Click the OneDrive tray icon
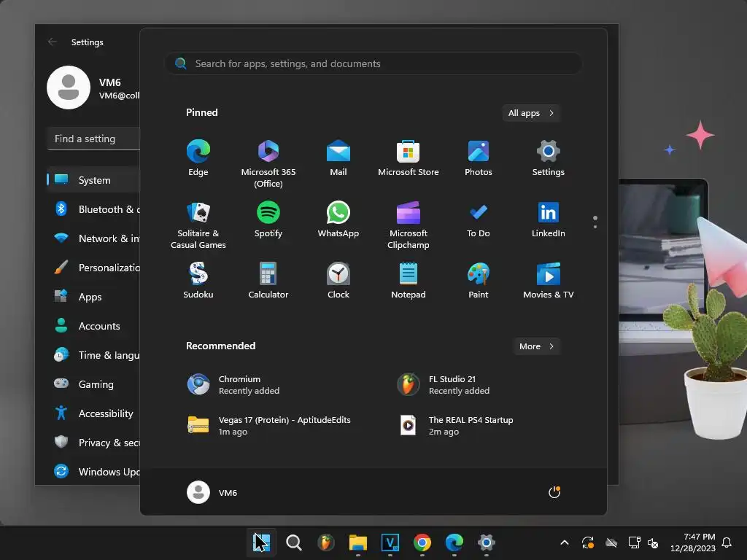This screenshot has height=560, width=747. pos(611,542)
